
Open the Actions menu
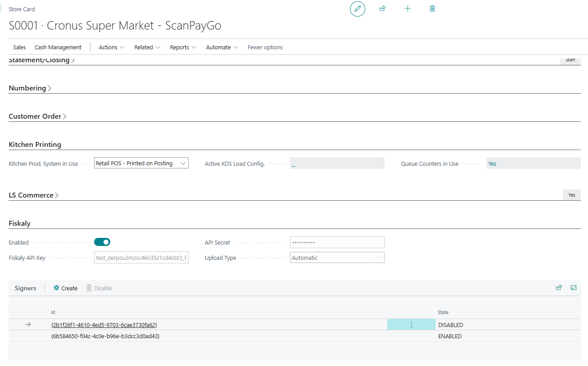tap(111, 47)
